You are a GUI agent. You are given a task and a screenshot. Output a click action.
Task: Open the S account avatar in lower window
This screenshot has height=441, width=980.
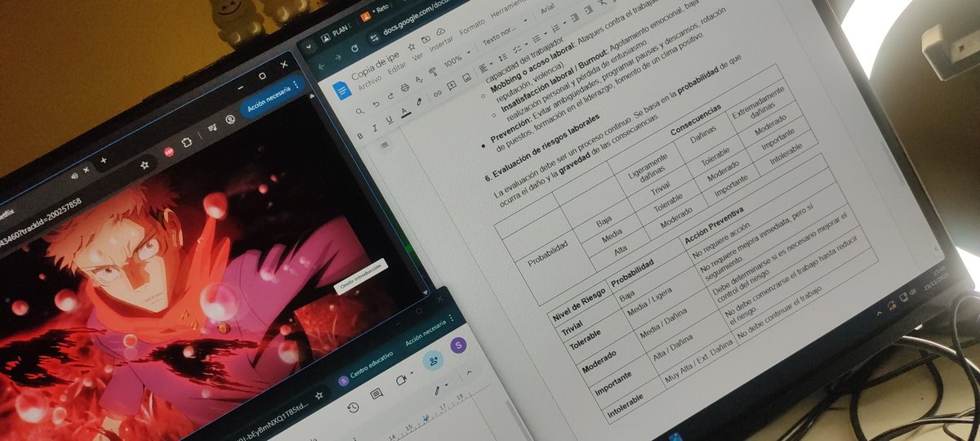coord(459,345)
